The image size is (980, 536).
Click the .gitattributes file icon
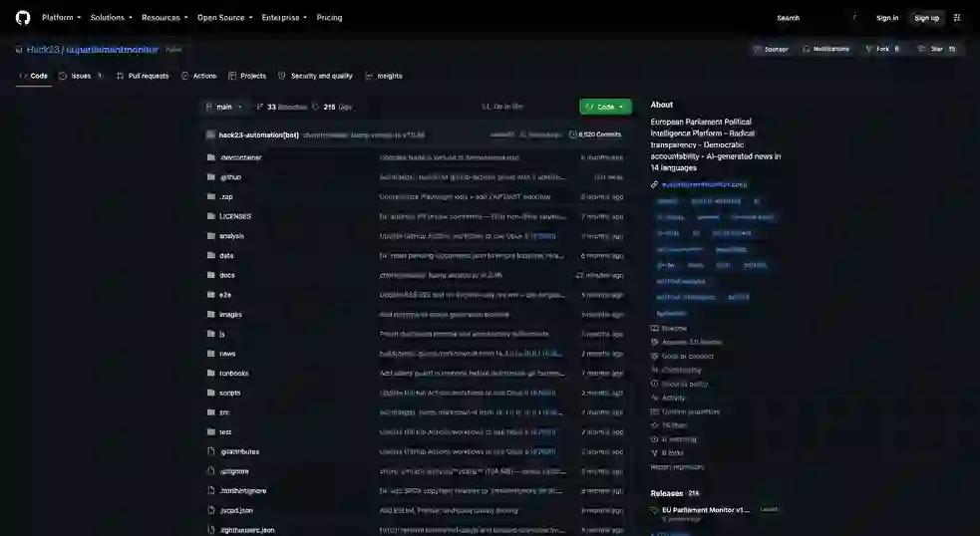(210, 451)
